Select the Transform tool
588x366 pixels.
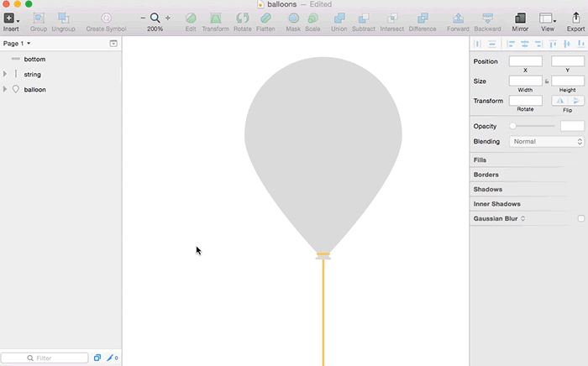216,18
